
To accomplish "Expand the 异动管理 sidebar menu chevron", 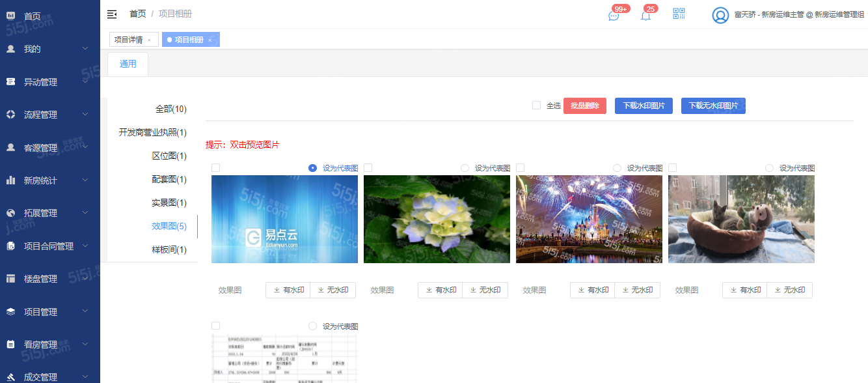I will tap(85, 82).
